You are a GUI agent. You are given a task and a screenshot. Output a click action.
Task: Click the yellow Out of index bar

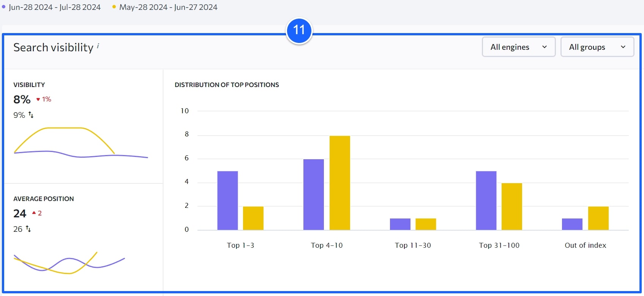coord(598,218)
